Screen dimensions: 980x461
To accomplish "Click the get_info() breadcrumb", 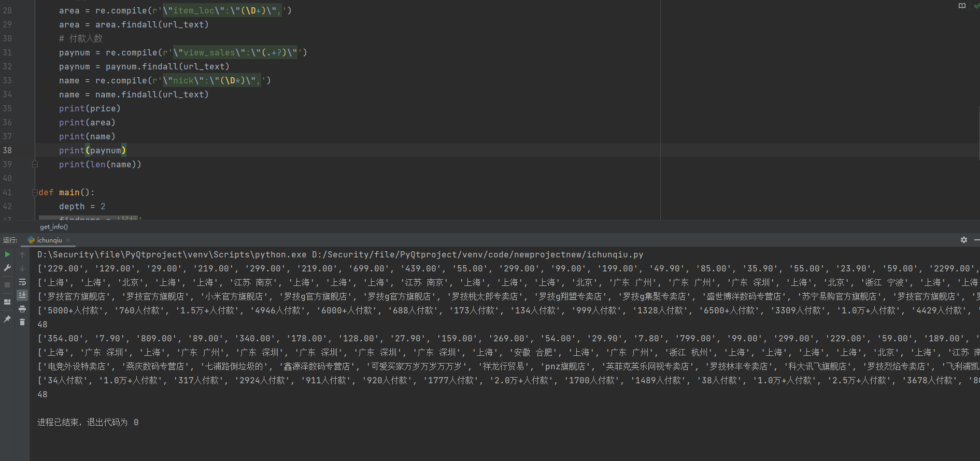I will 54,227.
